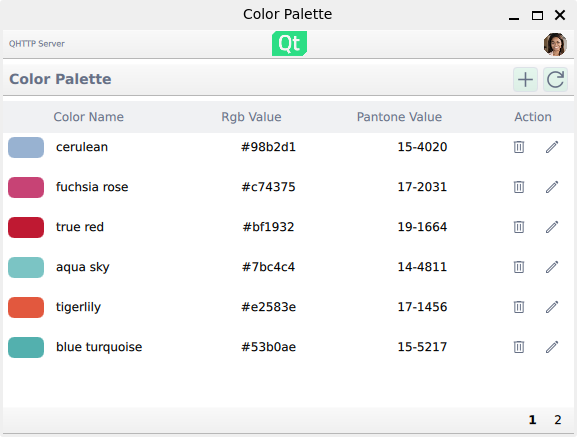Click Pantone value 19-1664

422,227
